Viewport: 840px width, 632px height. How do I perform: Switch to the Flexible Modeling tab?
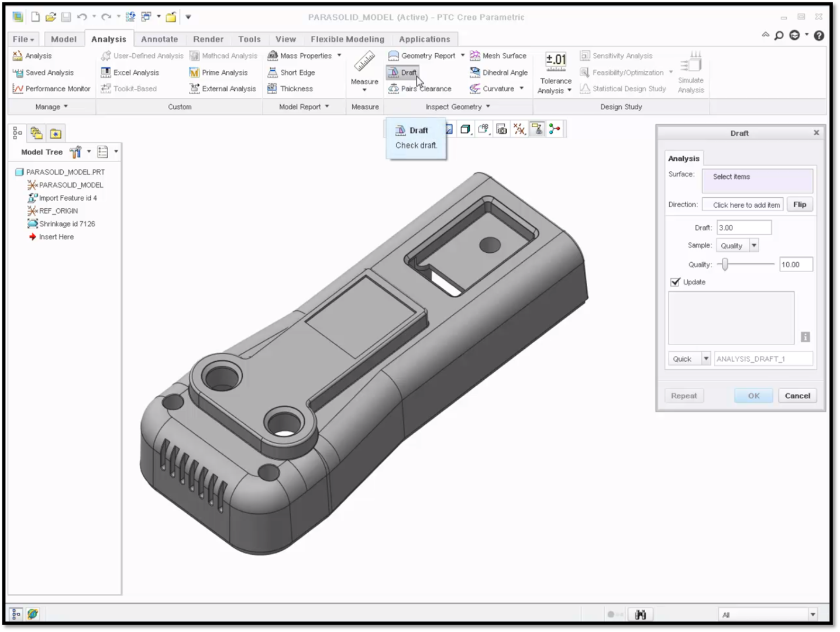347,39
